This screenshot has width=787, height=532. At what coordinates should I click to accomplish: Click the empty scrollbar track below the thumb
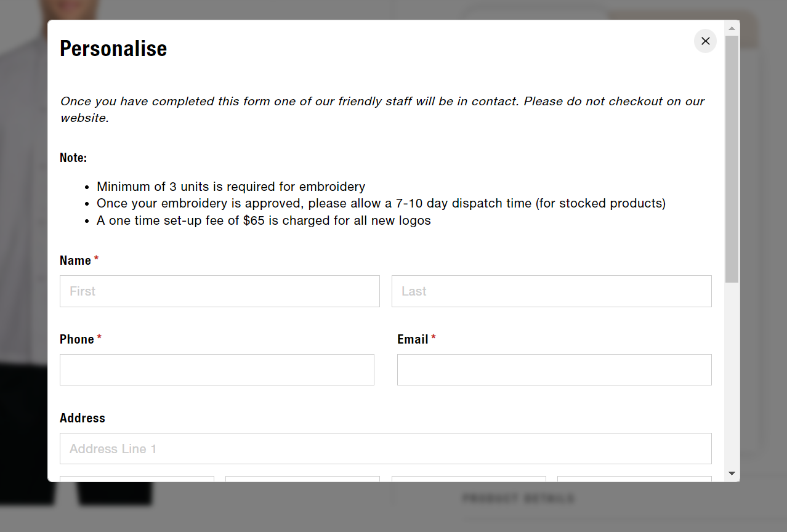tap(732, 374)
